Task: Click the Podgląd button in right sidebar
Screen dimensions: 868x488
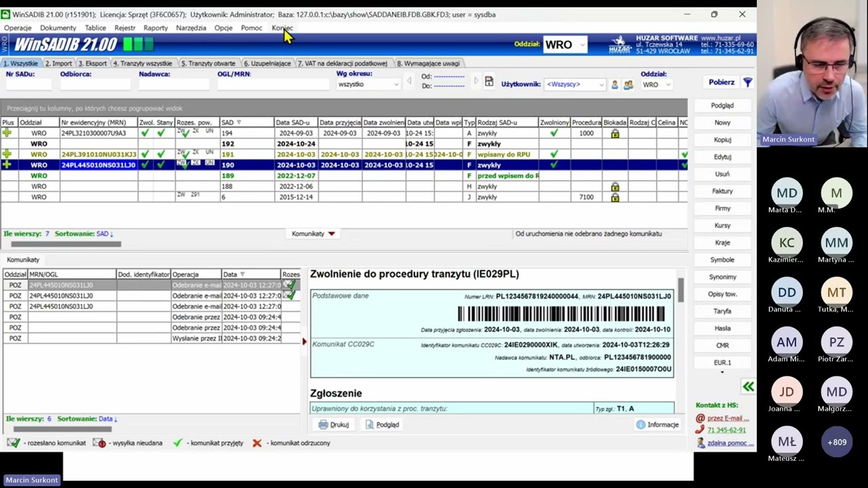Action: [722, 105]
